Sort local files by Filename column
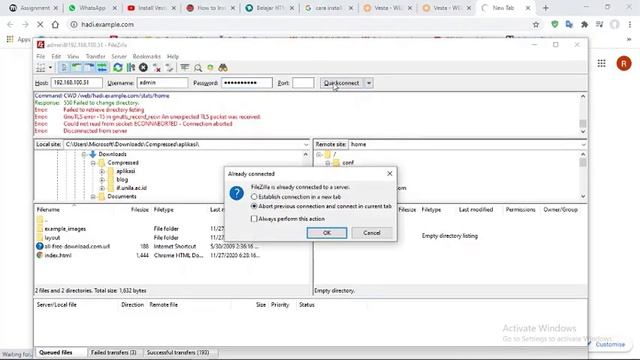 click(48, 209)
